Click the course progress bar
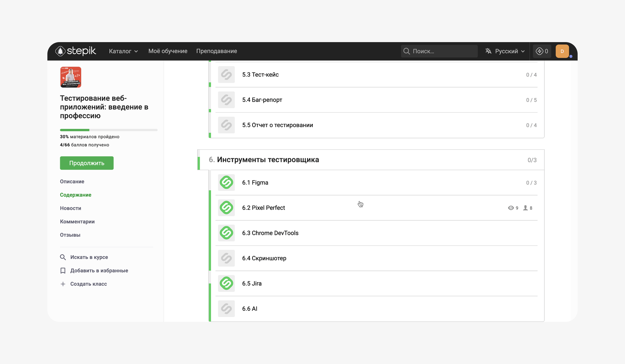Image resolution: width=625 pixels, height=364 pixels. pyautogui.click(x=109, y=130)
